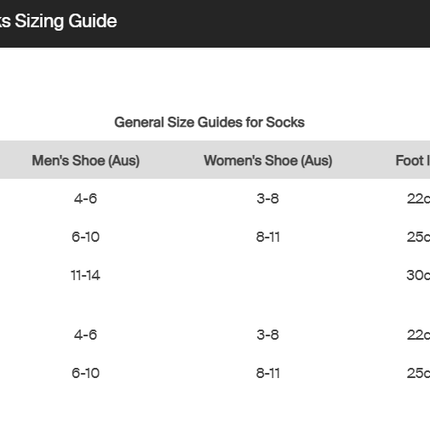This screenshot has height=430, width=430.
Task: Click the Foot column header
Action: click(x=413, y=160)
